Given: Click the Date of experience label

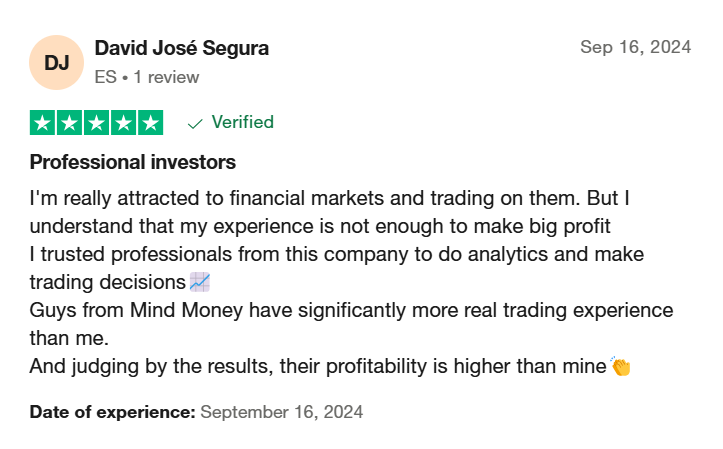Looking at the screenshot, I should [113, 412].
